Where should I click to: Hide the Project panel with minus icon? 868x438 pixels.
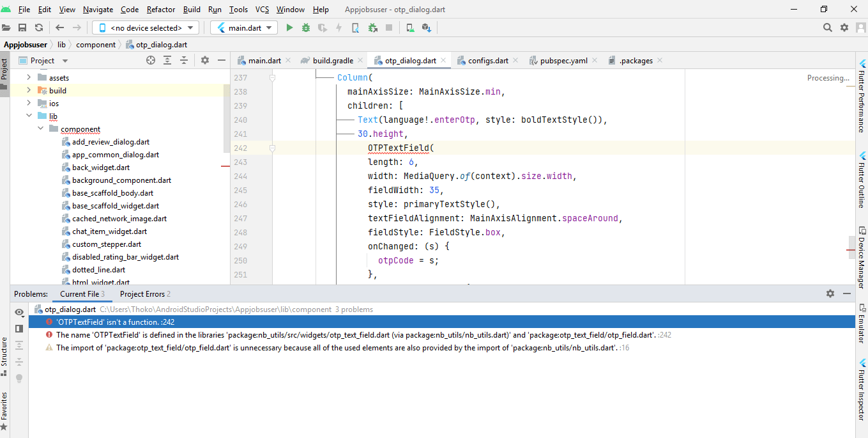point(222,60)
